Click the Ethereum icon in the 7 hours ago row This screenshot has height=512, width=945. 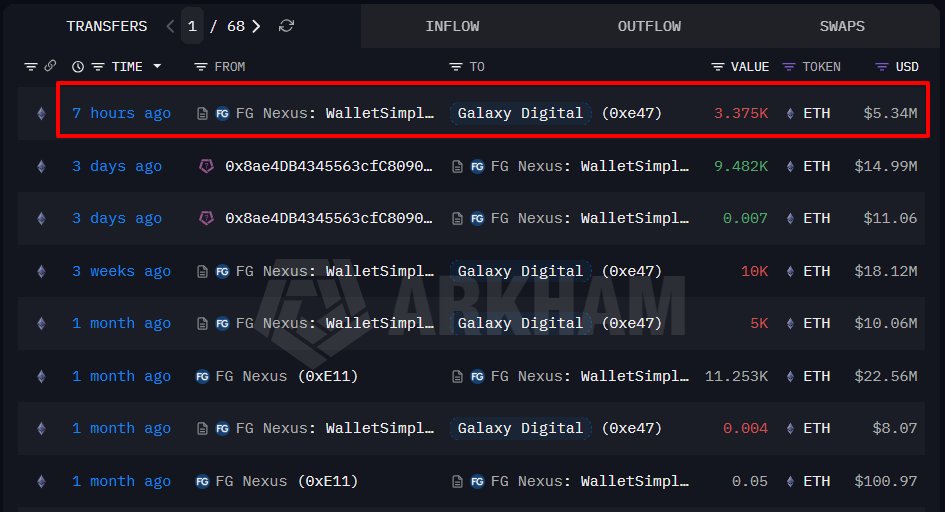tap(41, 113)
